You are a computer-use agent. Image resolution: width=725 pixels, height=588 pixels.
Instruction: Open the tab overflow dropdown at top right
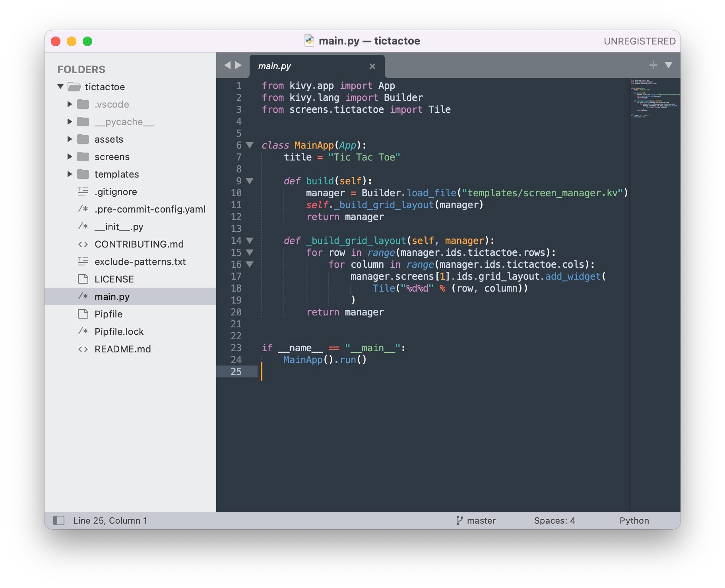(x=667, y=65)
